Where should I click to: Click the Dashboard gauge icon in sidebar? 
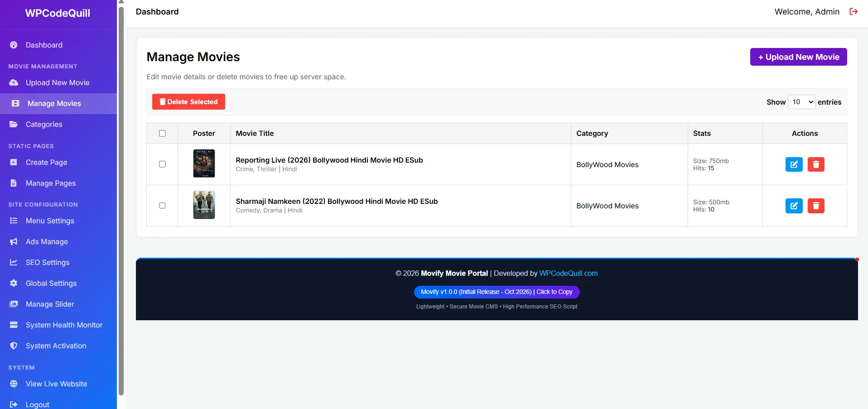14,45
